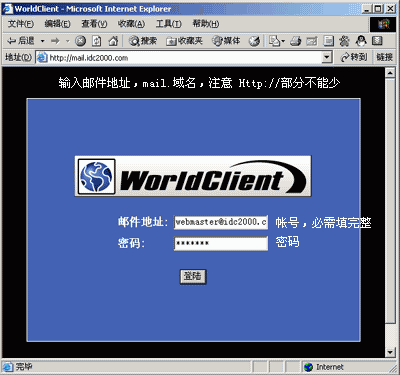Open the File (文件) menu
The image size is (400, 375).
click(x=21, y=24)
